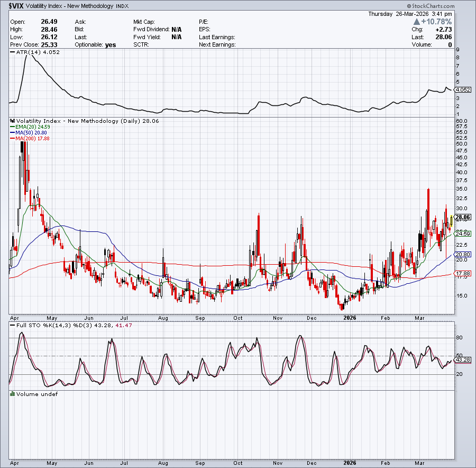Click the High value 28.46
This screenshot has height=468, width=476.
pos(49,30)
